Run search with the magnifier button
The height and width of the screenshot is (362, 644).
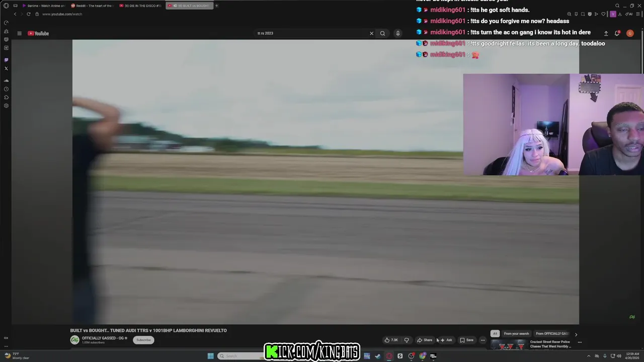click(x=382, y=33)
